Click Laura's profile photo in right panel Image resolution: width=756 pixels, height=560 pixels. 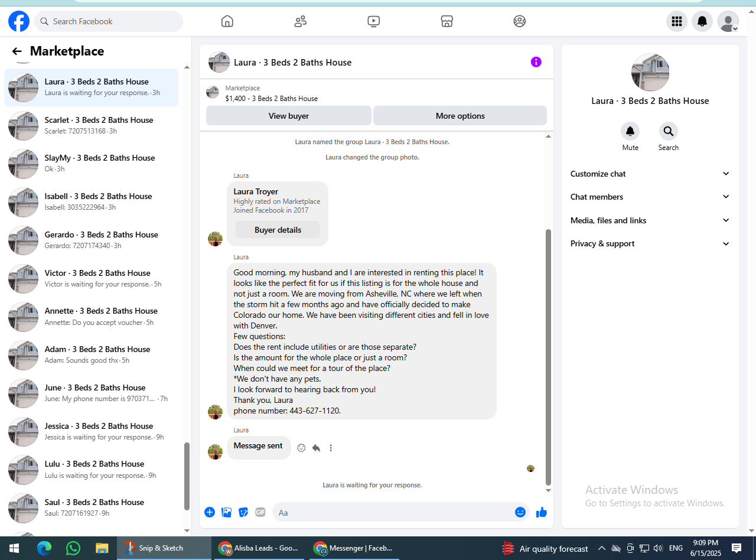650,72
